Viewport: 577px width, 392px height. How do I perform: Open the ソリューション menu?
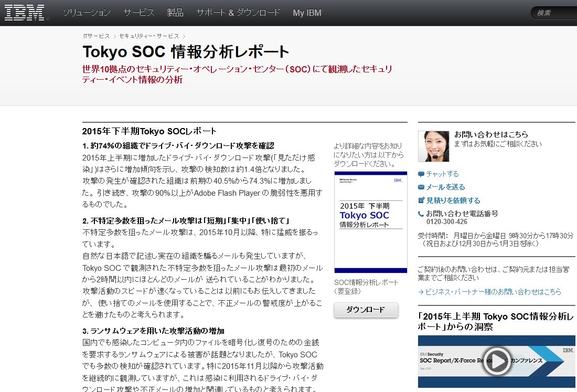pyautogui.click(x=87, y=13)
